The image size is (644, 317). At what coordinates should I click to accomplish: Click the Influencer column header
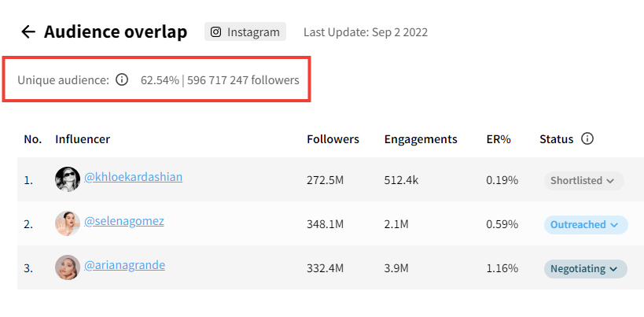pyautogui.click(x=83, y=139)
